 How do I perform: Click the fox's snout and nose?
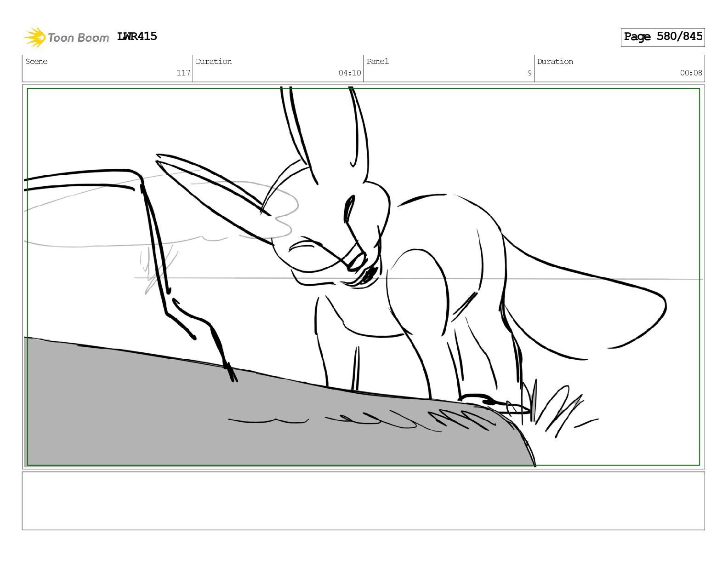tap(361, 267)
